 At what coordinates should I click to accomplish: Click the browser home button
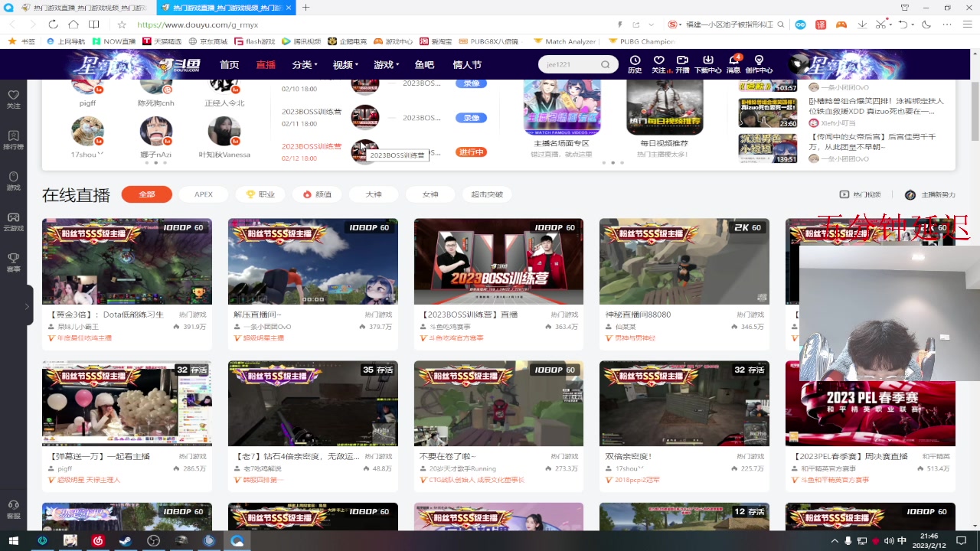[73, 24]
